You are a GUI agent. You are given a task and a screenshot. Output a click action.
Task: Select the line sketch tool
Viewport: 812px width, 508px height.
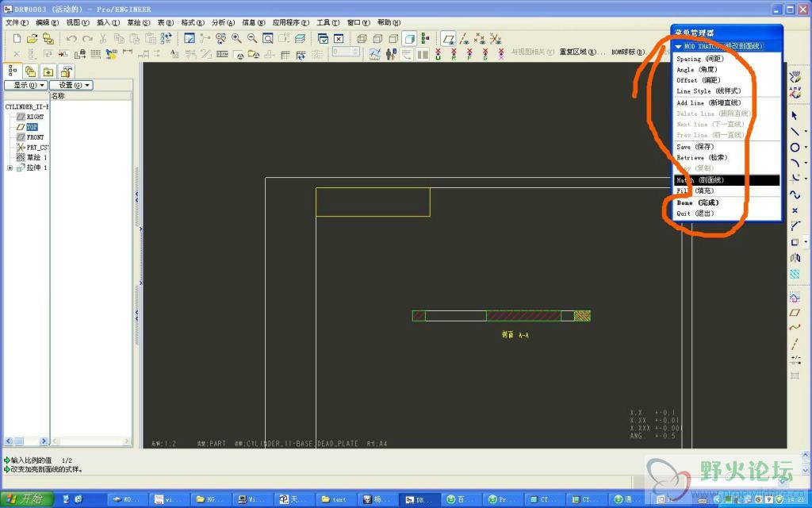pos(795,132)
